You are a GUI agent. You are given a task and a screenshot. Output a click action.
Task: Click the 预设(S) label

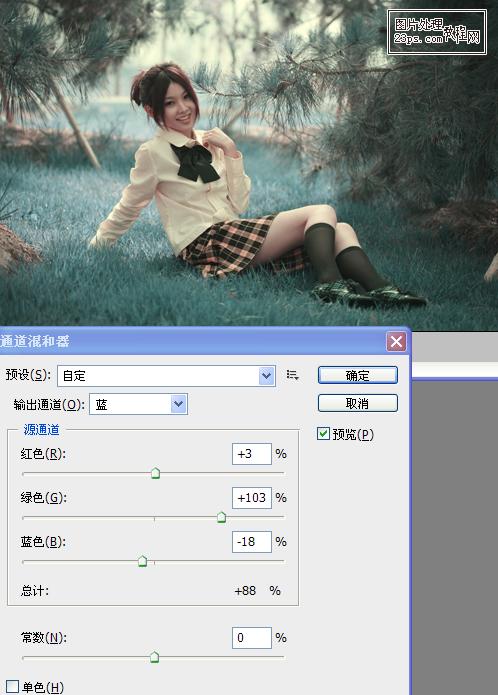pyautogui.click(x=28, y=375)
